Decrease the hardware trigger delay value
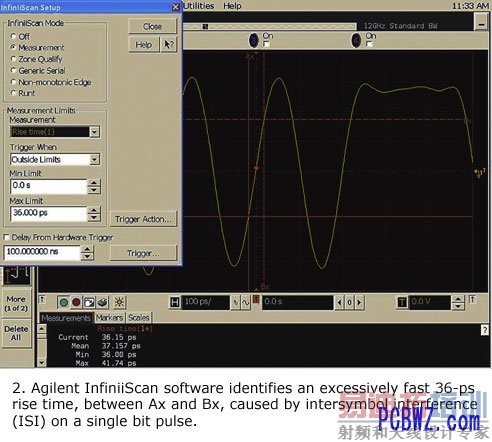The height and width of the screenshot is (442, 492). 87,257
